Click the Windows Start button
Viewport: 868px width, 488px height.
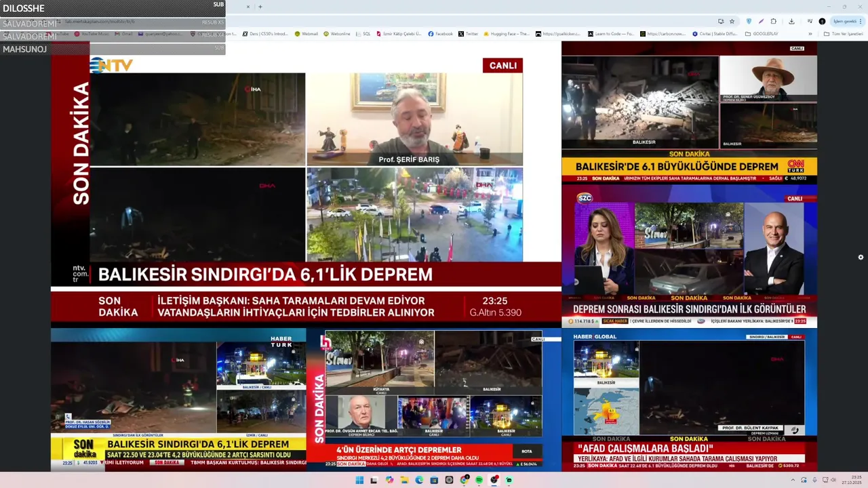pyautogui.click(x=359, y=480)
